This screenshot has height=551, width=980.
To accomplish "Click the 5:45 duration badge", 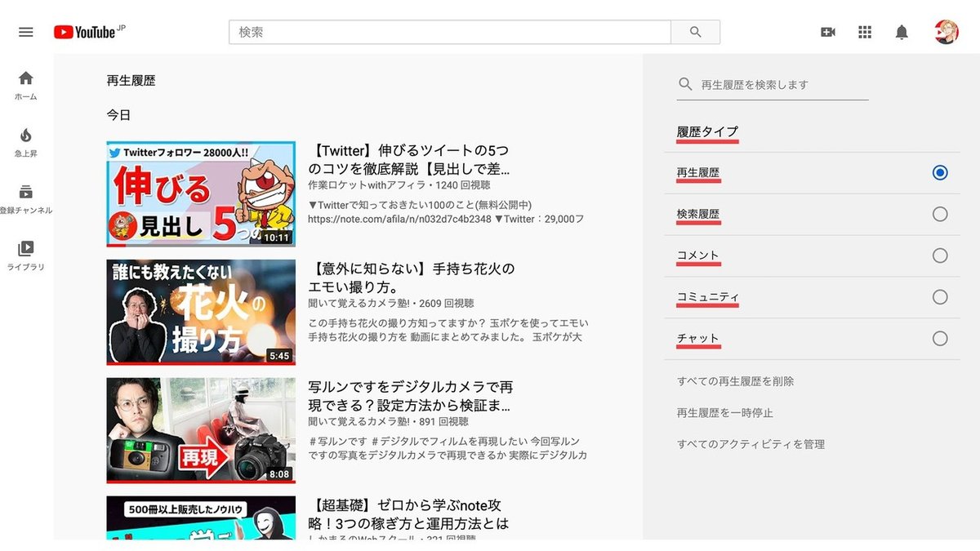I will [x=279, y=356].
